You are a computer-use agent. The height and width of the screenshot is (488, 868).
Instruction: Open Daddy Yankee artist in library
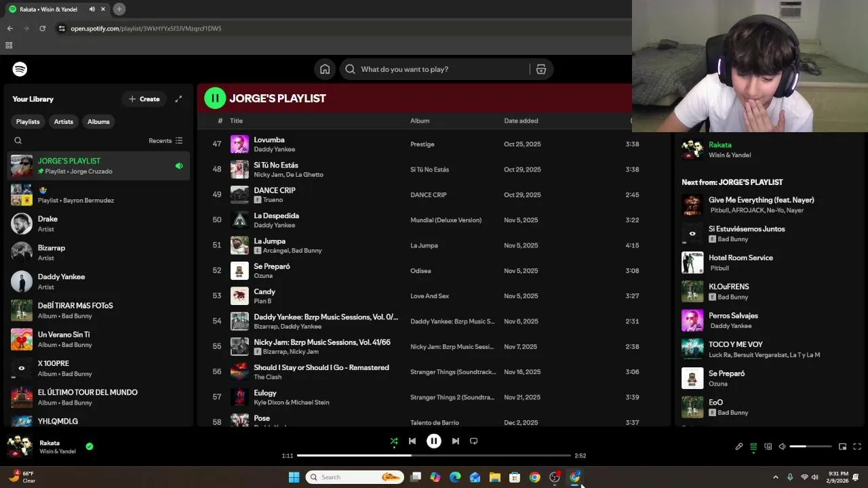click(x=98, y=282)
